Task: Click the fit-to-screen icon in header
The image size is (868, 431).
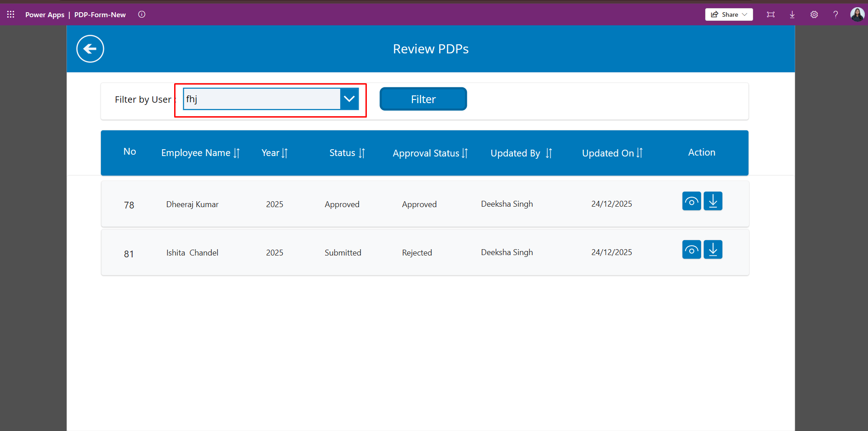Action: (771, 14)
